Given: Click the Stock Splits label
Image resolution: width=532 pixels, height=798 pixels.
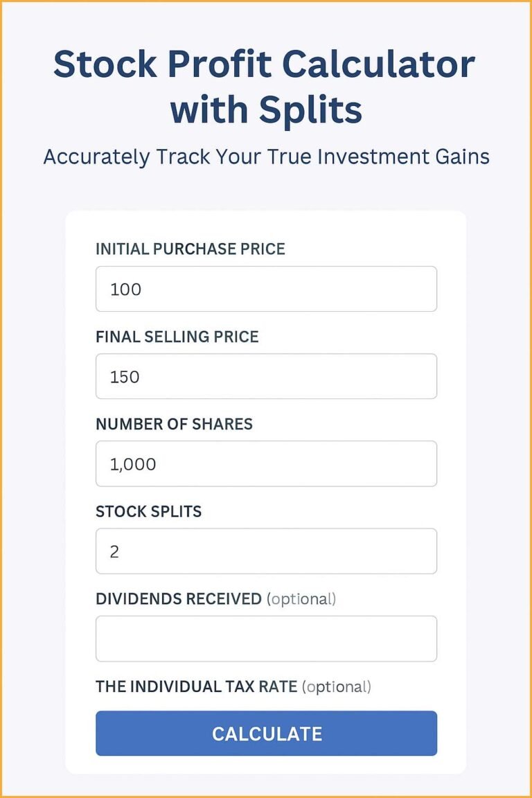Looking at the screenshot, I should [x=148, y=511].
